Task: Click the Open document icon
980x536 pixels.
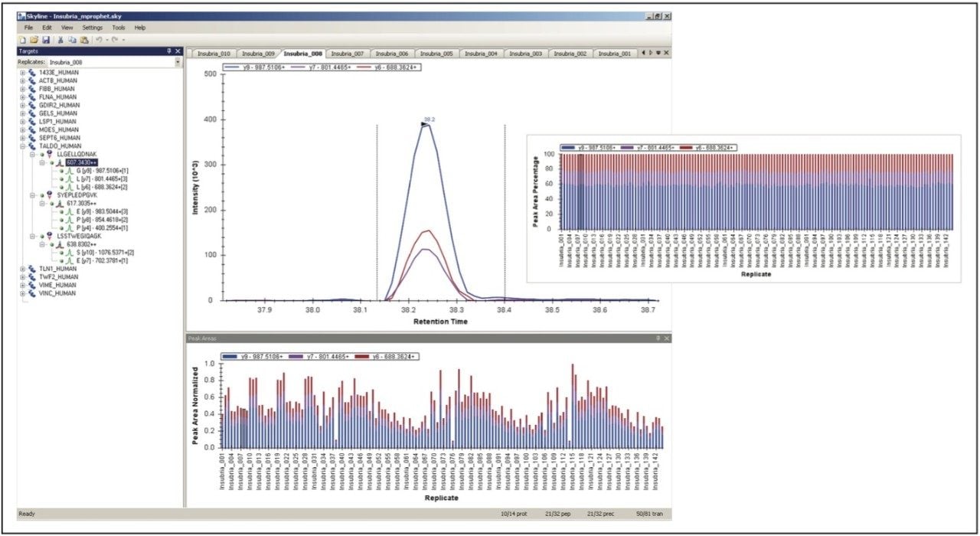Action: (35, 38)
